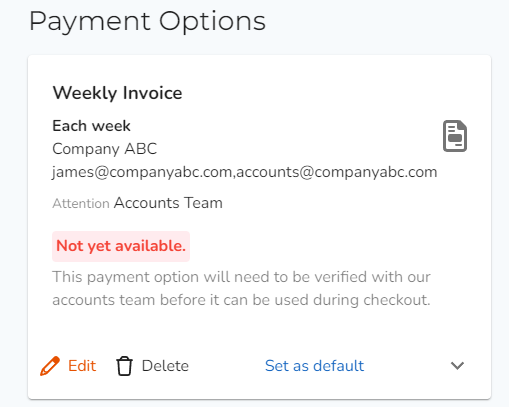Image resolution: width=509 pixels, height=407 pixels.
Task: Click the invoice document icon
Action: pyautogui.click(x=455, y=136)
